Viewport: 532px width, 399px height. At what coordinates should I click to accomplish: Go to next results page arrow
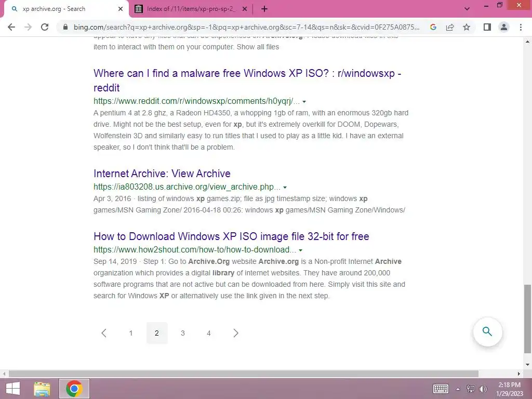pos(236,333)
